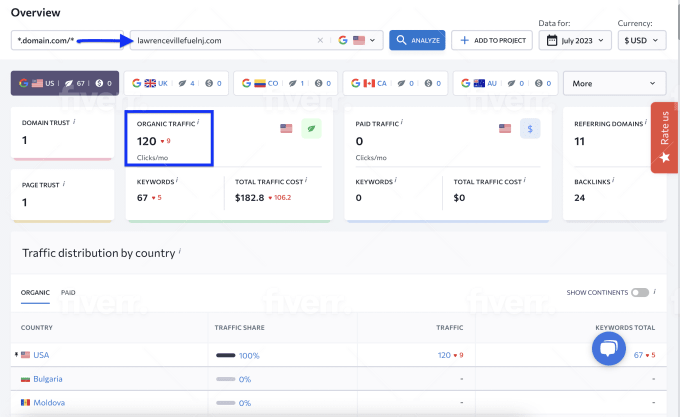Image resolution: width=680 pixels, height=417 pixels.
Task: Click info icon next to organic Keywords label
Action: 177,180
